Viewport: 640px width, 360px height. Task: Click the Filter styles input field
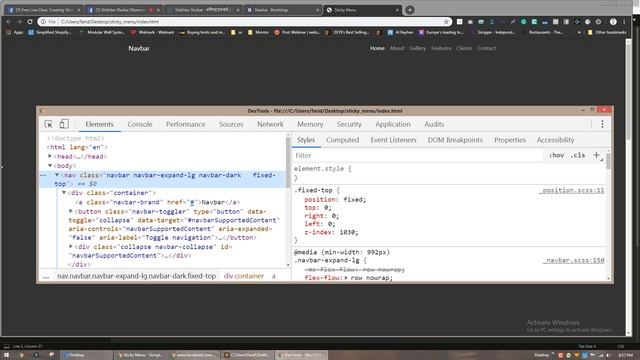pos(418,156)
